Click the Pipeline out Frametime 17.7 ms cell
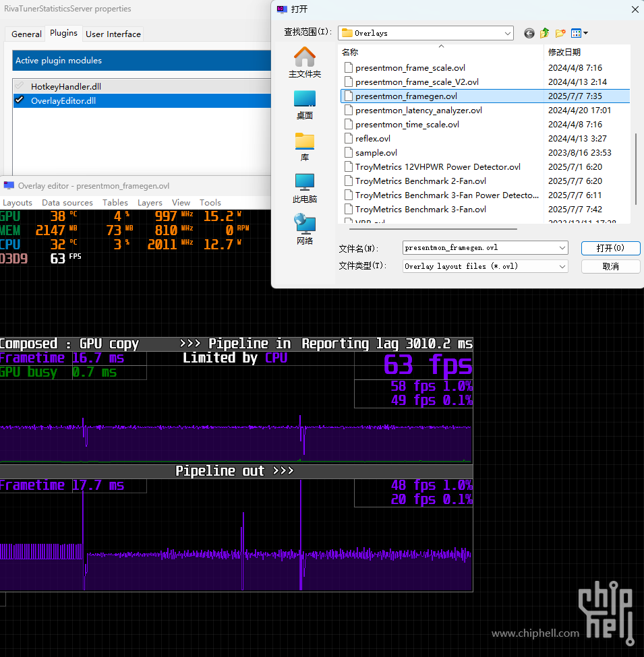The width and height of the screenshot is (644, 657). pyautogui.click(x=74, y=485)
